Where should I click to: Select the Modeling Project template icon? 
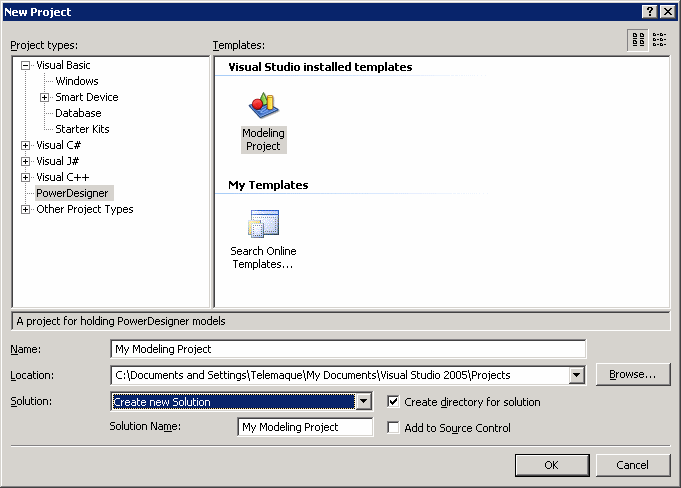(x=263, y=106)
